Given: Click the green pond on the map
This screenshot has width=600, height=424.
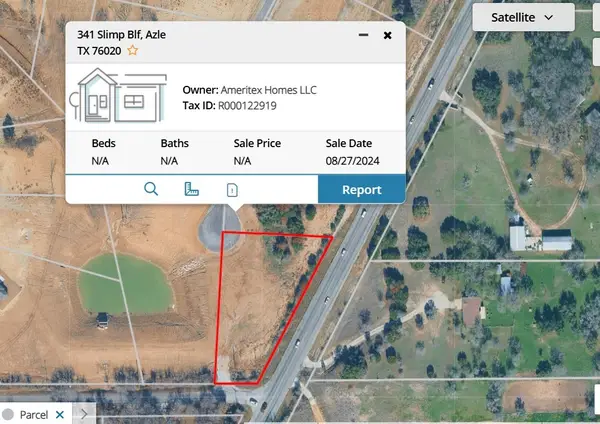Looking at the screenshot, I should pos(118,284).
